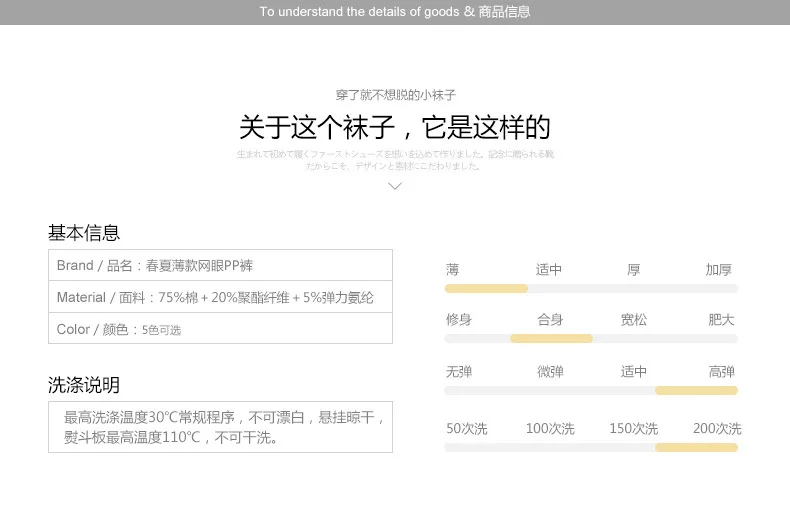The height and width of the screenshot is (518, 790).
Task: Click the 适中 label on the thickness scale
Action: pyautogui.click(x=549, y=270)
